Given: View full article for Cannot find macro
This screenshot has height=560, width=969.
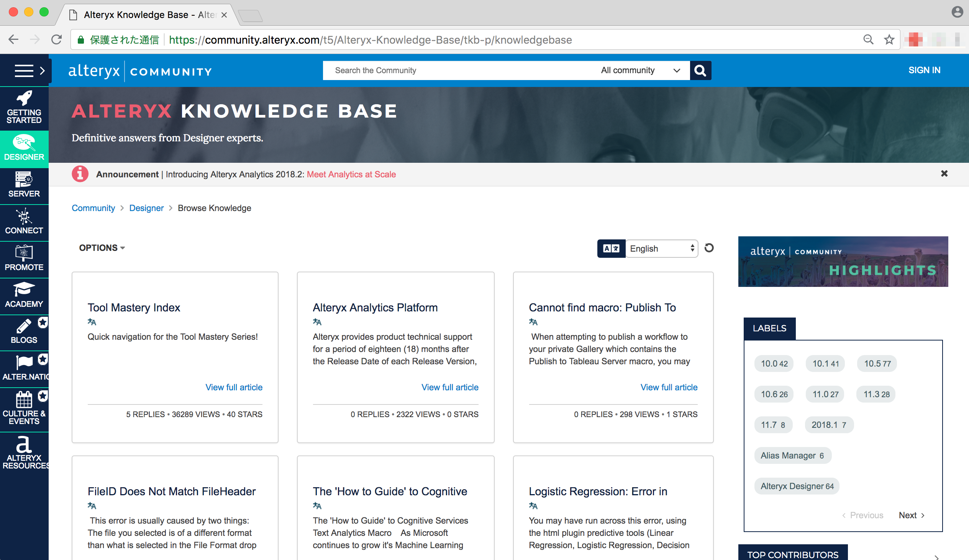Looking at the screenshot, I should tap(669, 387).
